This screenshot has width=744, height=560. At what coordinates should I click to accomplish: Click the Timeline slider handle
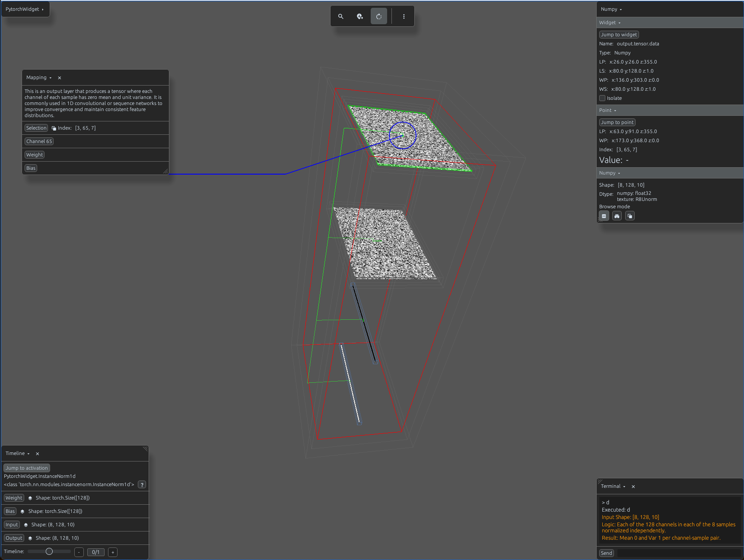[x=49, y=551]
